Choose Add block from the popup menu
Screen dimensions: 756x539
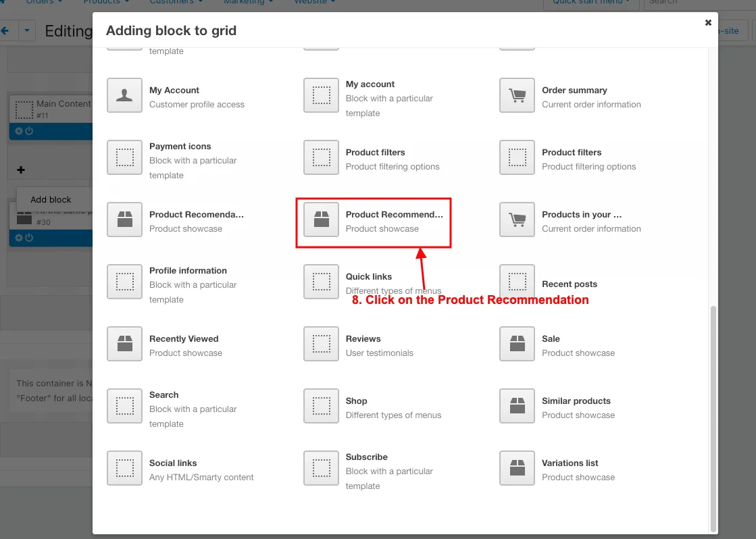coord(51,200)
